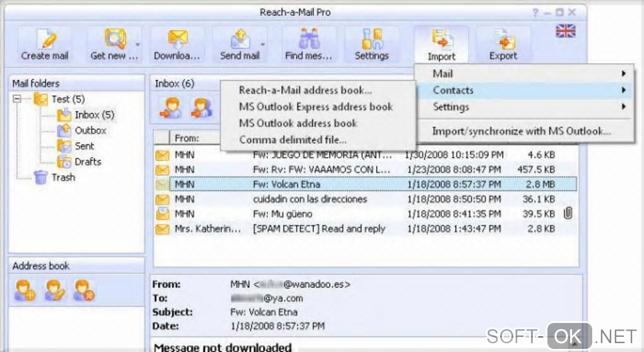The height and width of the screenshot is (352, 644).
Task: Click the Find messages binoculars icon
Action: pyautogui.click(x=309, y=39)
